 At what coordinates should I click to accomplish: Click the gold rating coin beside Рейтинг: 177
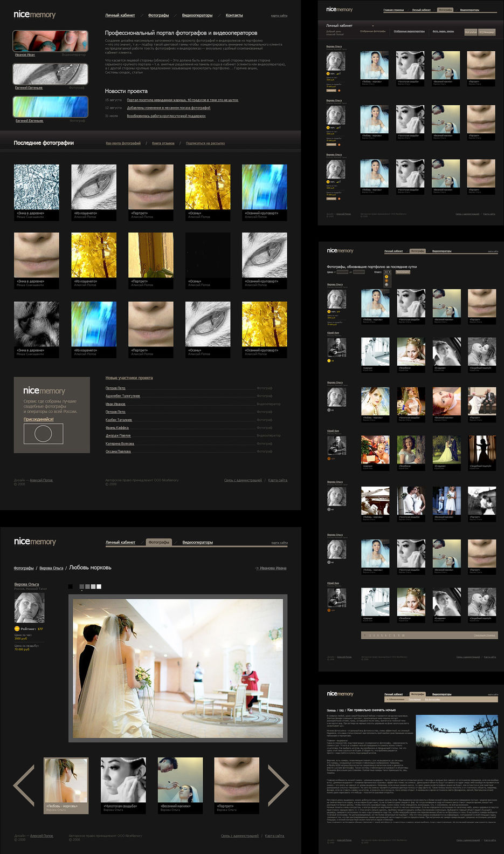[17, 628]
